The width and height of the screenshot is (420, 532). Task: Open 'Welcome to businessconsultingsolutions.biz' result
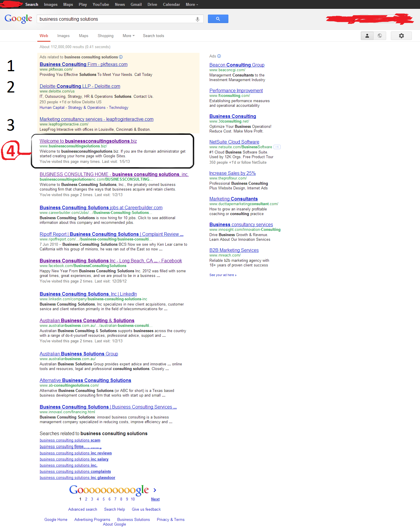(x=88, y=141)
